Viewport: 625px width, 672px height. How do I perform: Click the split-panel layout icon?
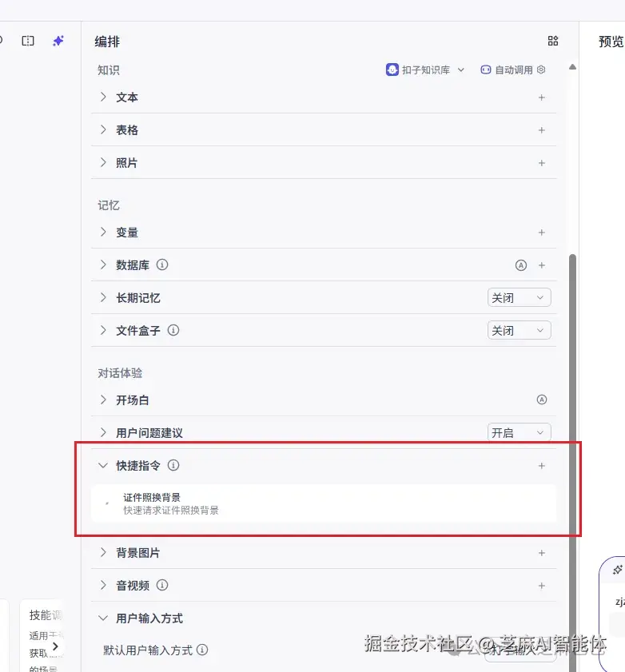pyautogui.click(x=28, y=41)
